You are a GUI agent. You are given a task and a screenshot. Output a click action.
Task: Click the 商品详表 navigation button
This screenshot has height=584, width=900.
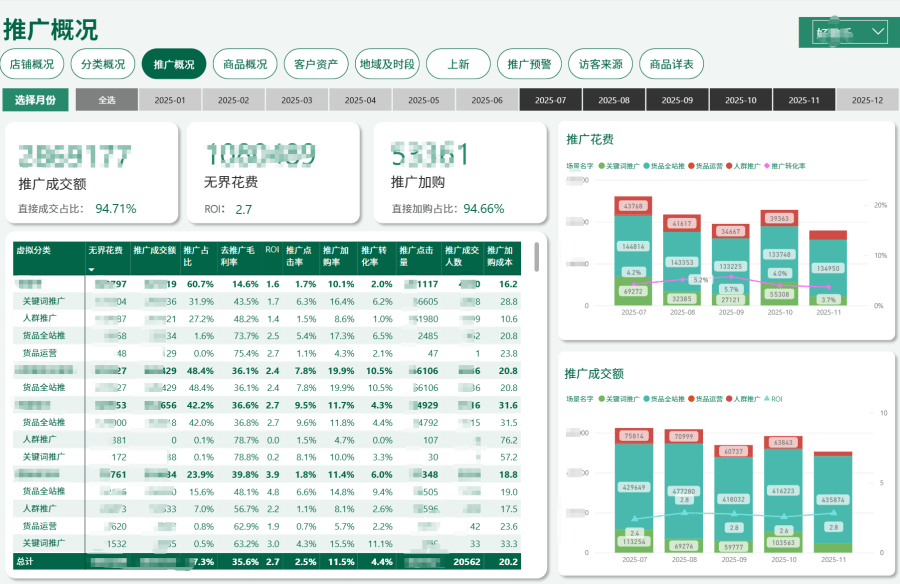click(671, 64)
